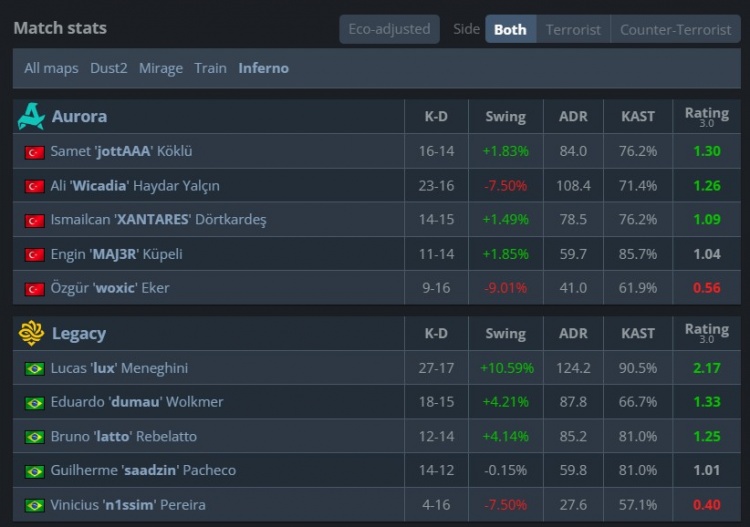The width and height of the screenshot is (750, 527).
Task: Click the Legacy team logo icon
Action: [31, 333]
